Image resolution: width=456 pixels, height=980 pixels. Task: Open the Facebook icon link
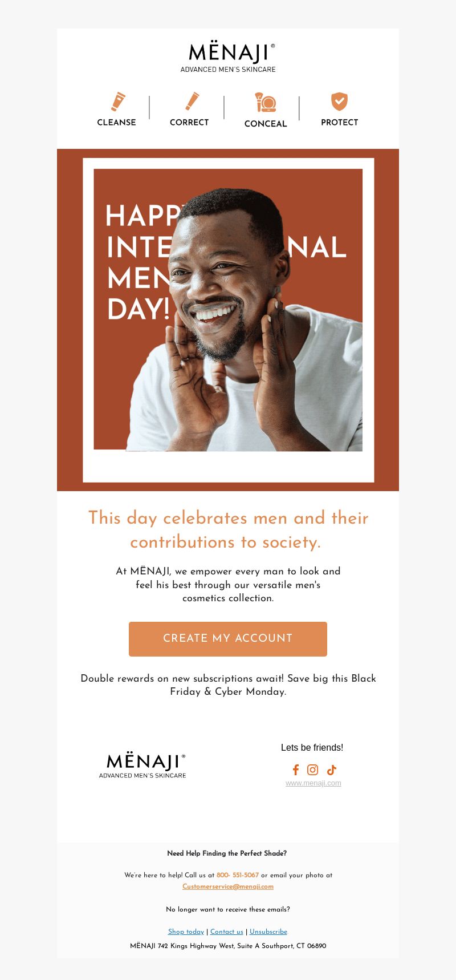coord(295,770)
